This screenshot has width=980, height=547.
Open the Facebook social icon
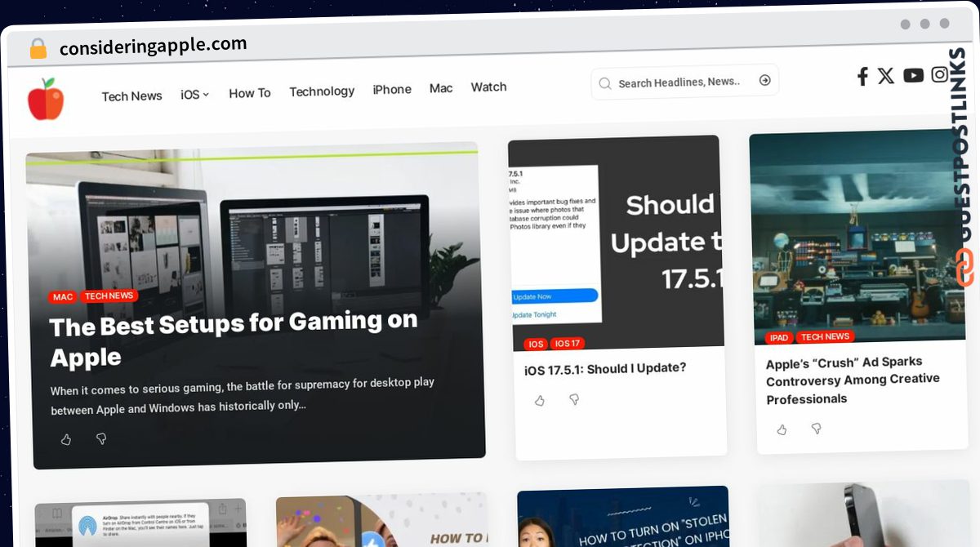pyautogui.click(x=862, y=77)
